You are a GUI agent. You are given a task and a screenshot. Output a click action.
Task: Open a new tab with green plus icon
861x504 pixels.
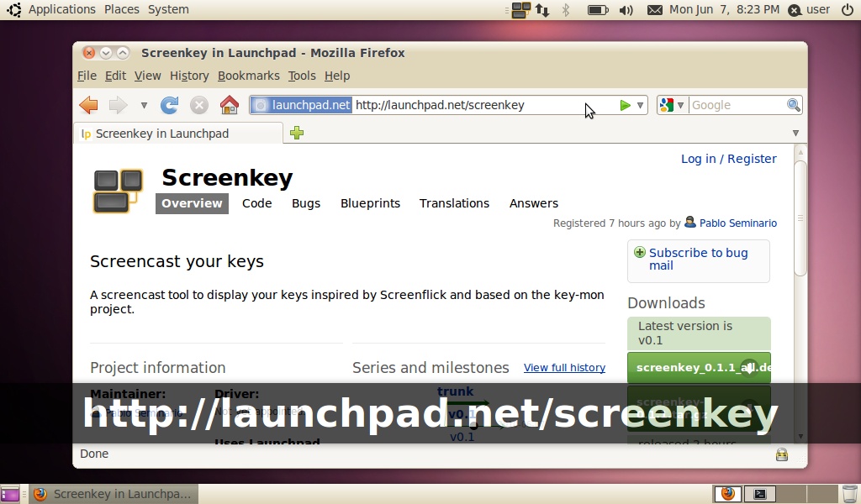297,133
